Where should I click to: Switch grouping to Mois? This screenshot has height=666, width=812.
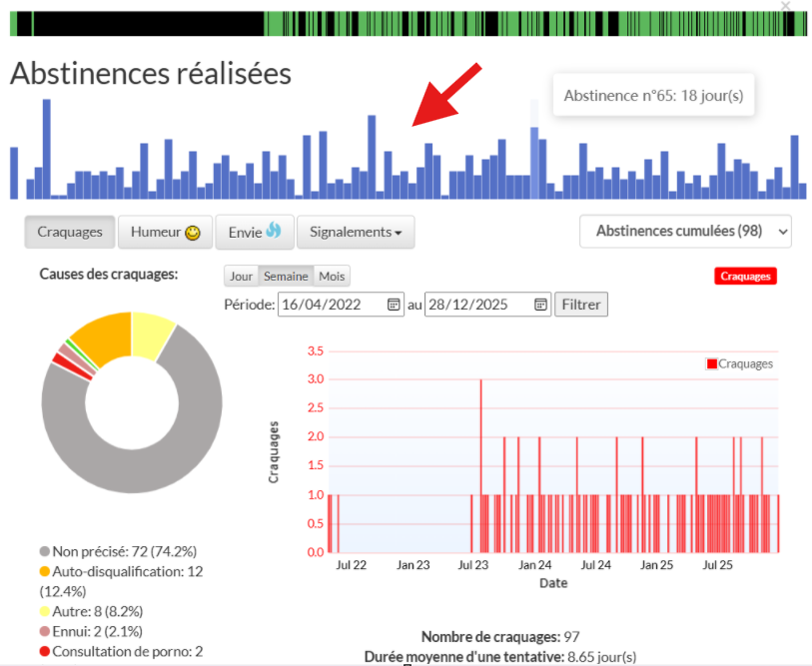pos(332,277)
